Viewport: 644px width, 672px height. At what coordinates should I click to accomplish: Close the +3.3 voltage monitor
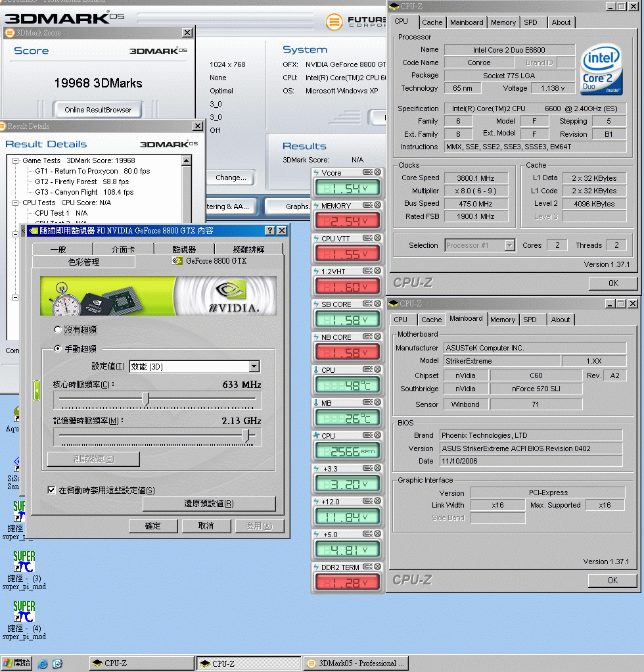(x=377, y=468)
